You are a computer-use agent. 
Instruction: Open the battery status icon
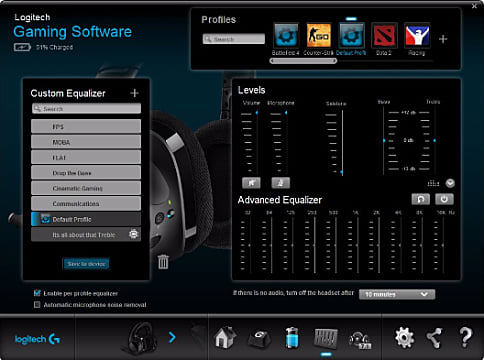pos(292,337)
